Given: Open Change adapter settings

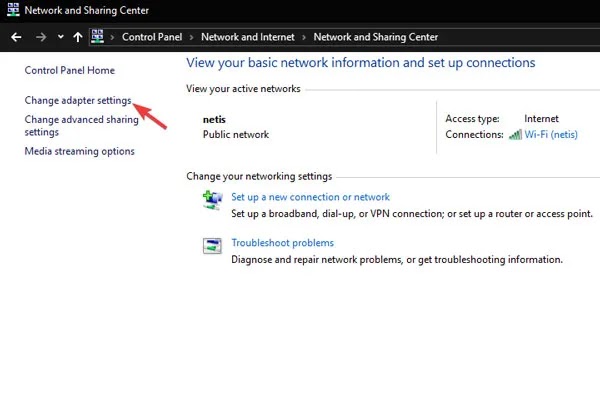Looking at the screenshot, I should click(78, 100).
